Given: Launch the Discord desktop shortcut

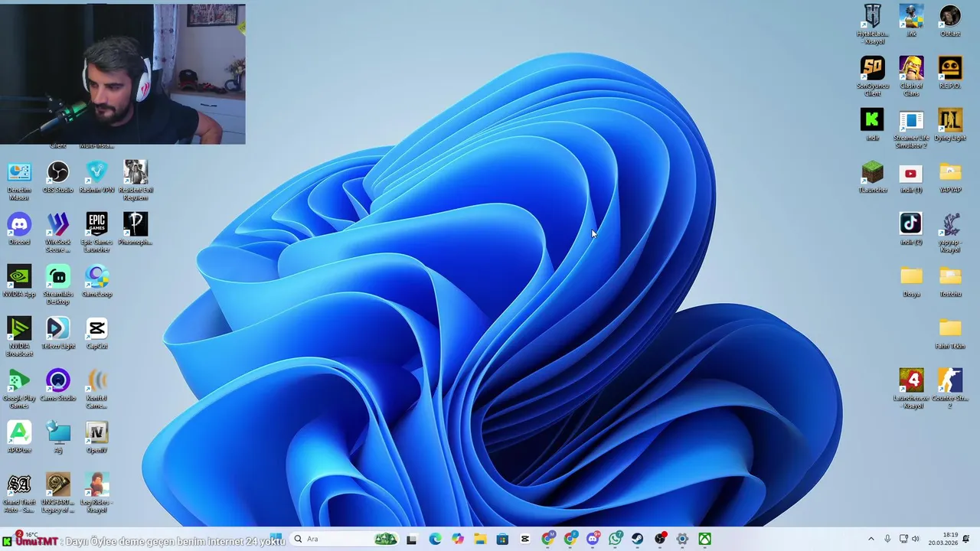Looking at the screenshot, I should click(x=19, y=230).
